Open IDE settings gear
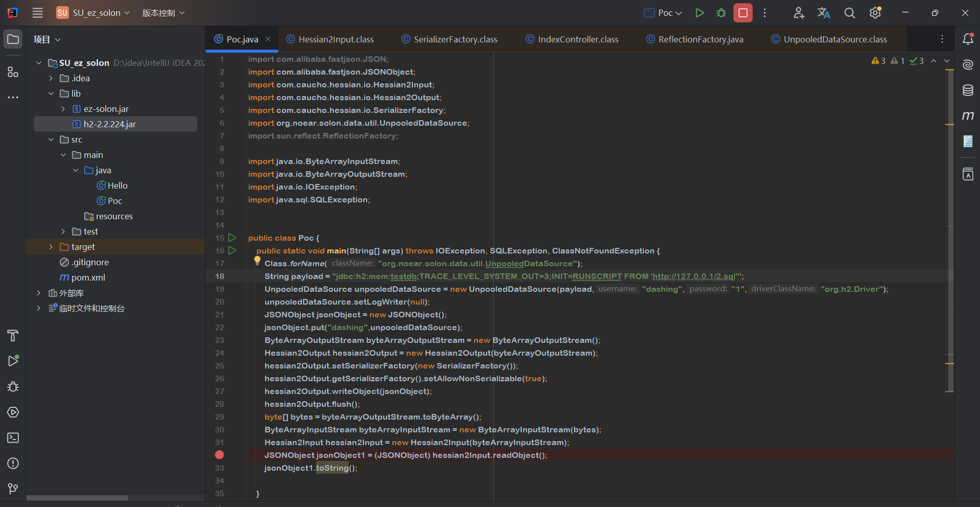The width and height of the screenshot is (980, 507). click(x=875, y=13)
